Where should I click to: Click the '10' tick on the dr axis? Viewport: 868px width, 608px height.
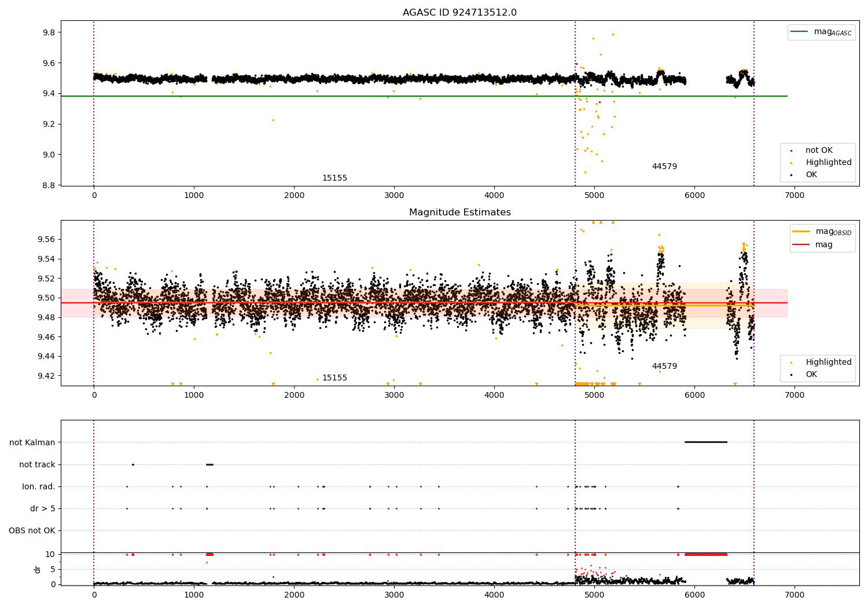click(x=50, y=555)
